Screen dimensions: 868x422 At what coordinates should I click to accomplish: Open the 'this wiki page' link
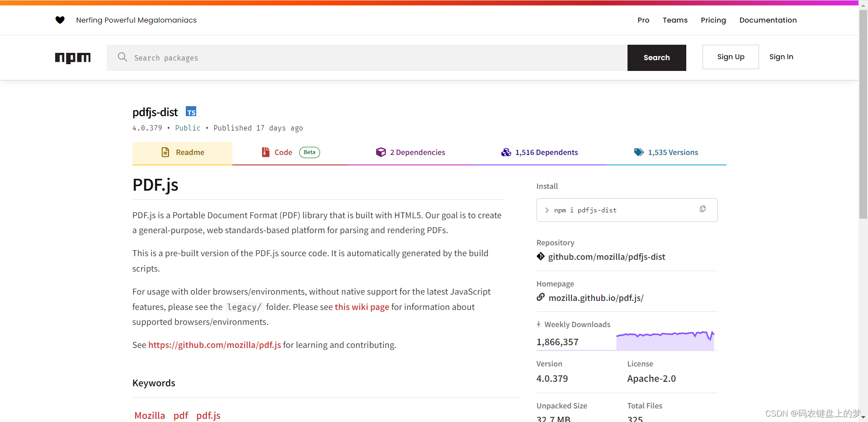pos(362,307)
